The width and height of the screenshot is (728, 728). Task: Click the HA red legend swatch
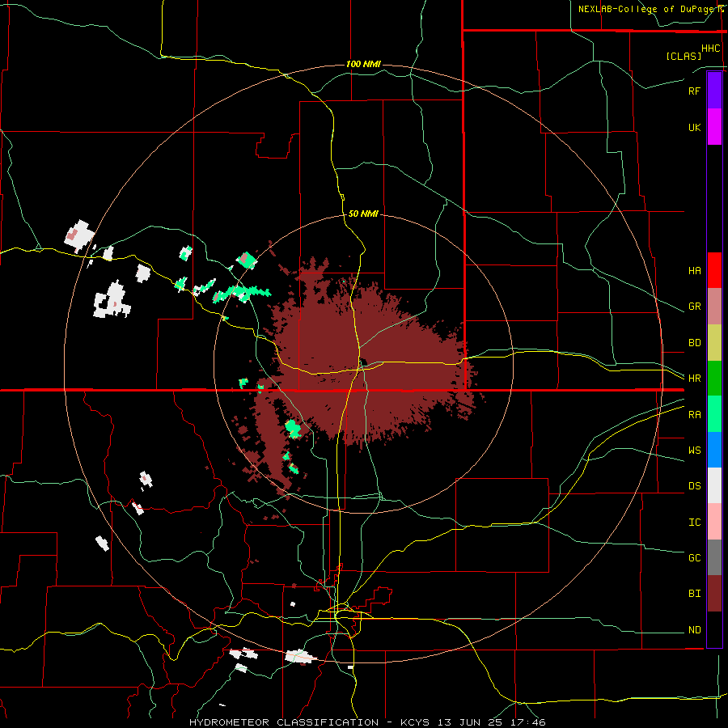pyautogui.click(x=714, y=270)
